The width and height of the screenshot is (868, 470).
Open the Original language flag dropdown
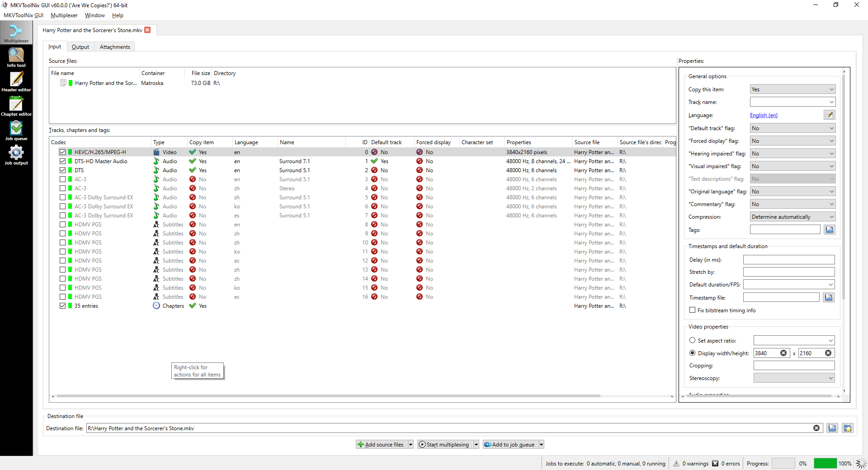pos(793,192)
